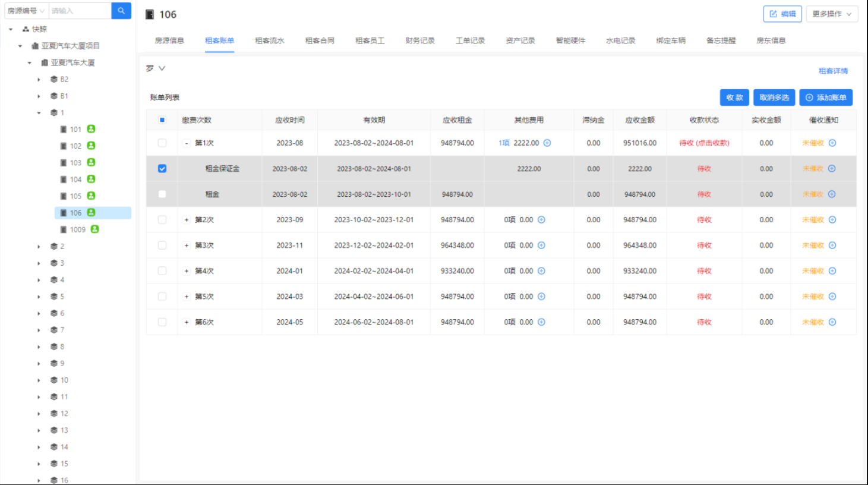Uncheck the 租金保证金 row checkbox
The width and height of the screenshot is (868, 485).
[x=162, y=169]
